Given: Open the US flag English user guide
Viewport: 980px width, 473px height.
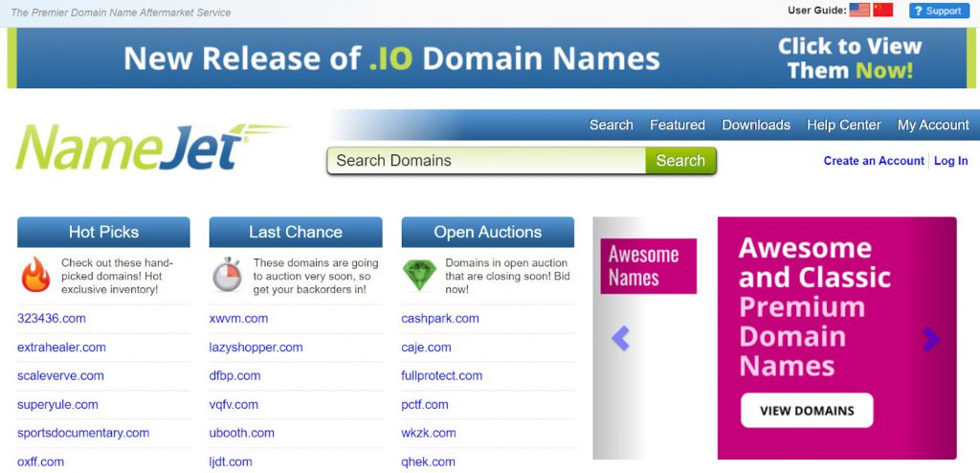Looking at the screenshot, I should tap(859, 10).
